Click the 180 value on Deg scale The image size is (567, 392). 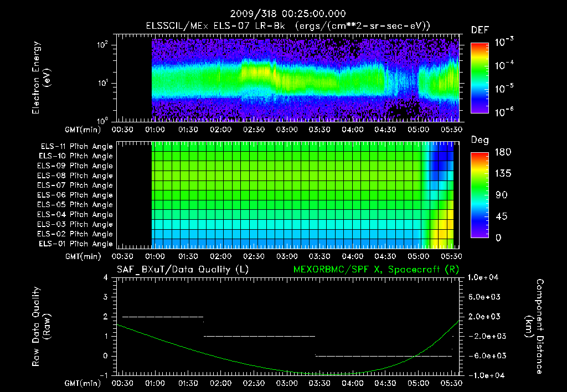(x=503, y=152)
